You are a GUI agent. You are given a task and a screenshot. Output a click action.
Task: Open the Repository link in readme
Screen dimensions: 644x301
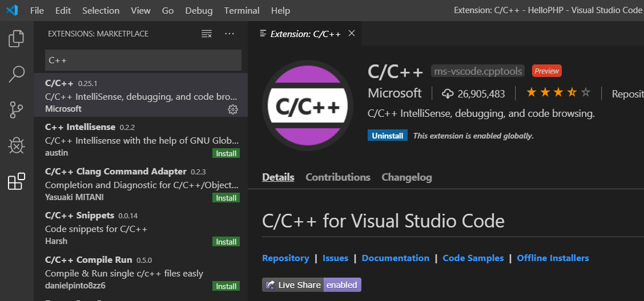285,258
